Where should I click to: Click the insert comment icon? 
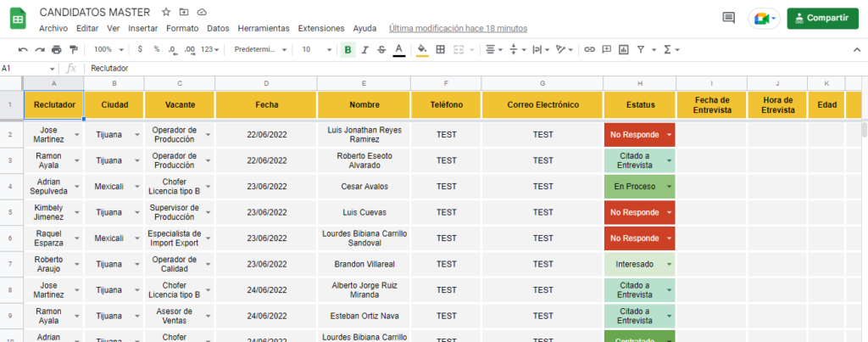(x=607, y=50)
